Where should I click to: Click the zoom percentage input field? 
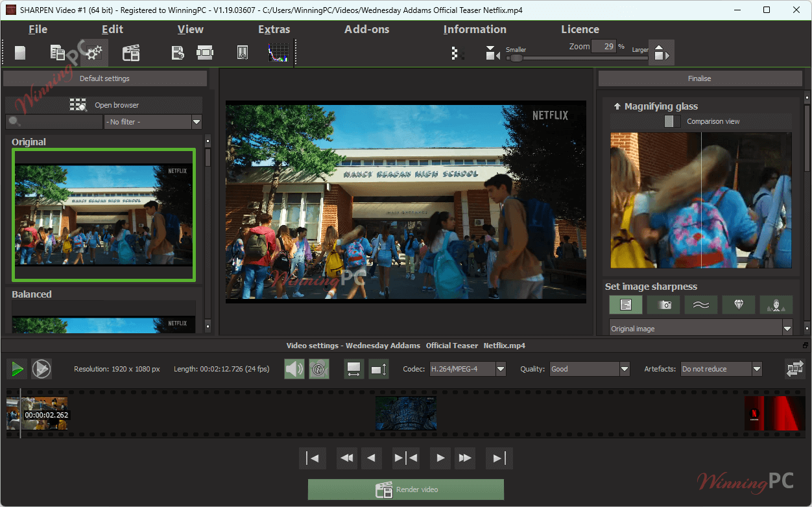click(604, 47)
